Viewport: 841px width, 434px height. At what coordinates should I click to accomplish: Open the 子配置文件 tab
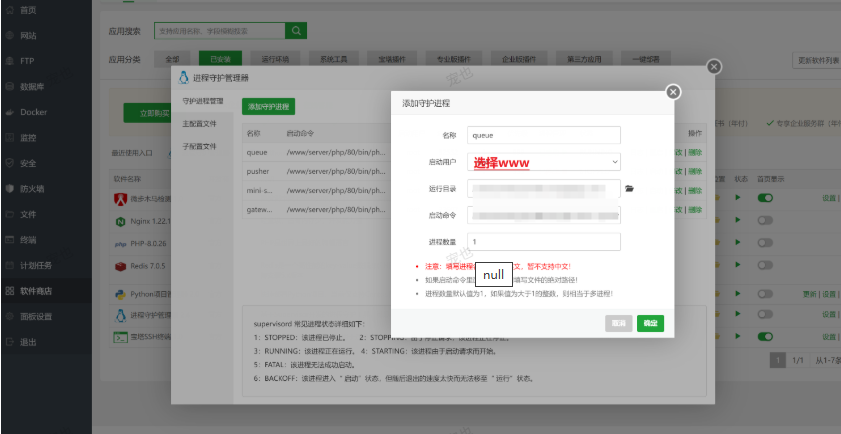[200, 146]
